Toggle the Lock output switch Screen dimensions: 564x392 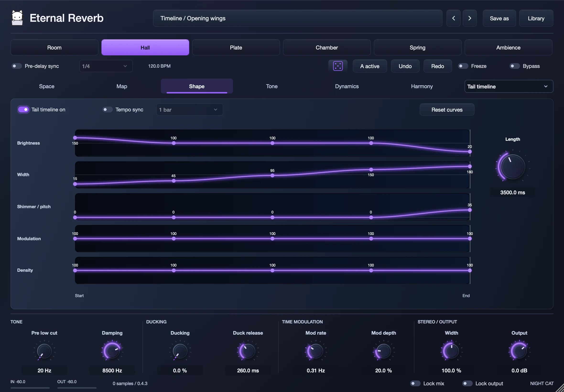467,383
